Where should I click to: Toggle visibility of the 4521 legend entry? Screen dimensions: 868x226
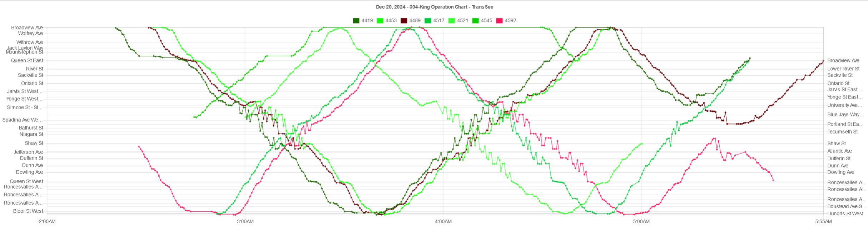pos(462,21)
